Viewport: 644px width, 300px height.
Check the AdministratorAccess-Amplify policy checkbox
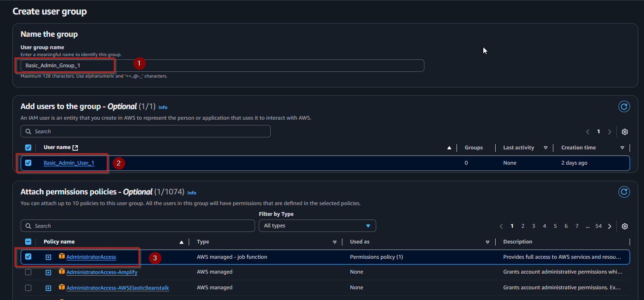tap(28, 272)
